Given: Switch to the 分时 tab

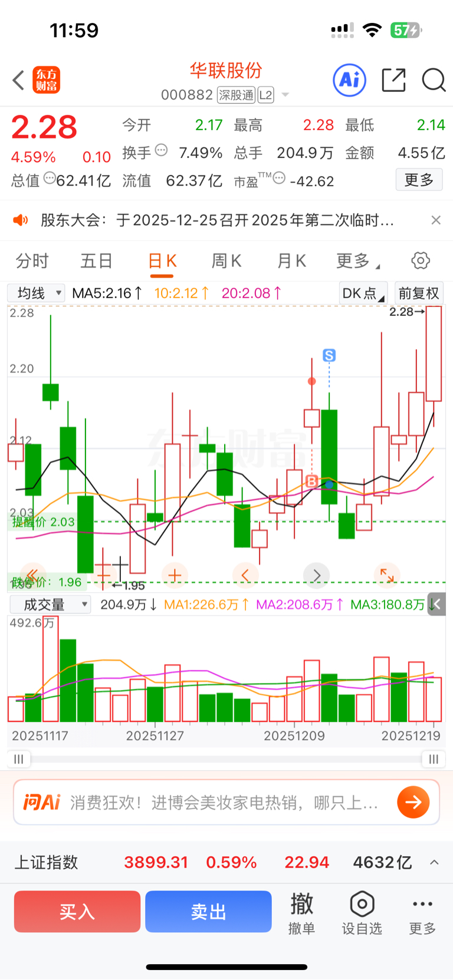Looking at the screenshot, I should tap(32, 260).
